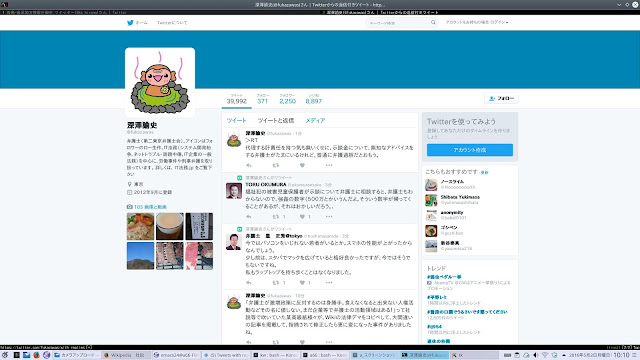Open more options on first '>RT' tweet
This screenshot has width=640, height=360.
329,165
